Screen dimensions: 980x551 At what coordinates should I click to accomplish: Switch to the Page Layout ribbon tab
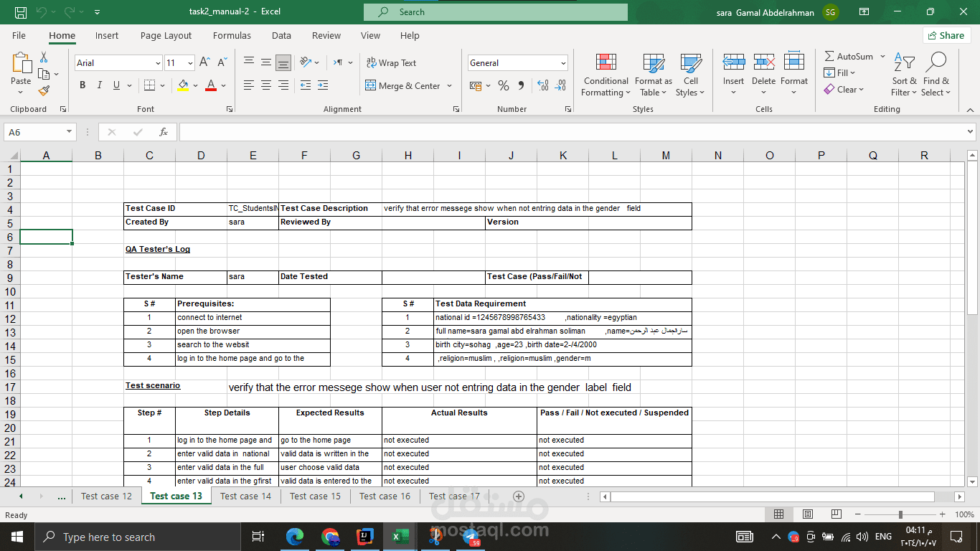pos(166,35)
